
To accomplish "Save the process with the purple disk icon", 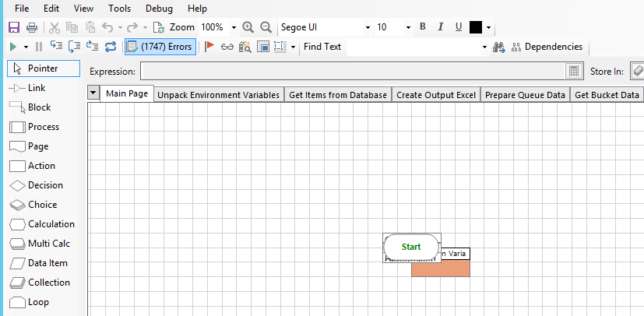I will [x=14, y=27].
